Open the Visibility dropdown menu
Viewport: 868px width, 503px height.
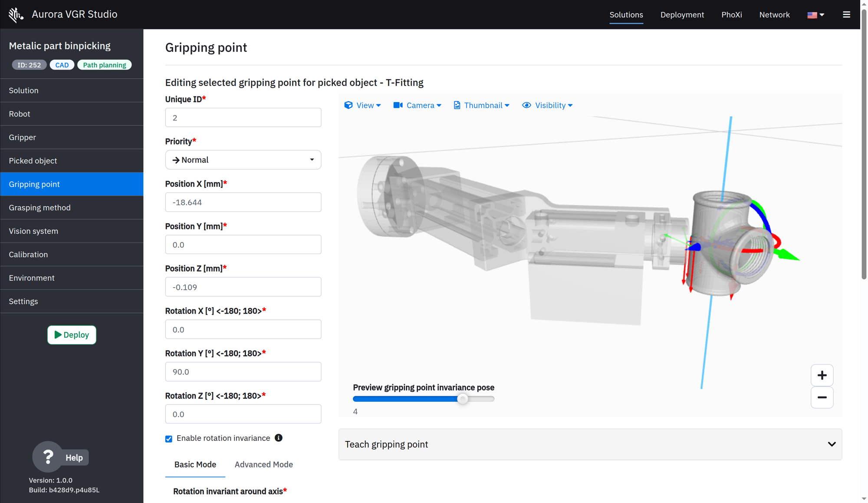pyautogui.click(x=547, y=105)
